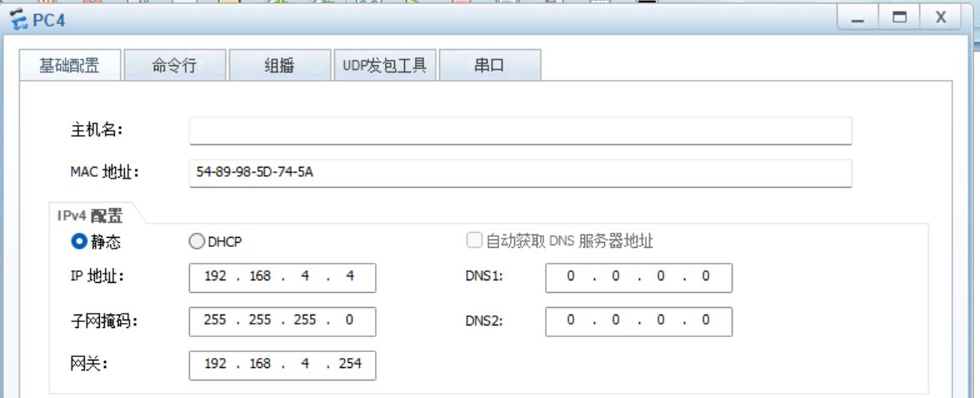Open the UDP发包工具 tab
The height and width of the screenshot is (398, 980).
(384, 66)
